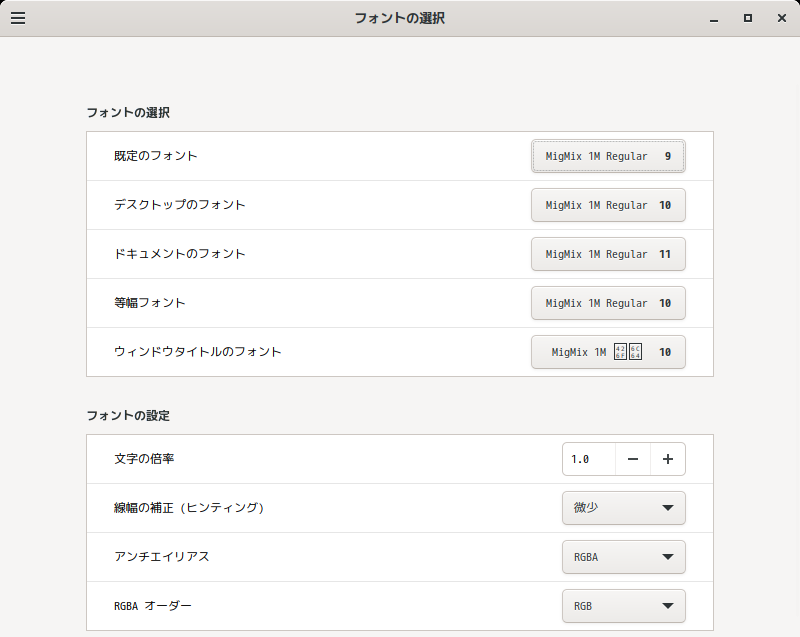Expand the antialiasing RGBA dropdown

pos(624,557)
